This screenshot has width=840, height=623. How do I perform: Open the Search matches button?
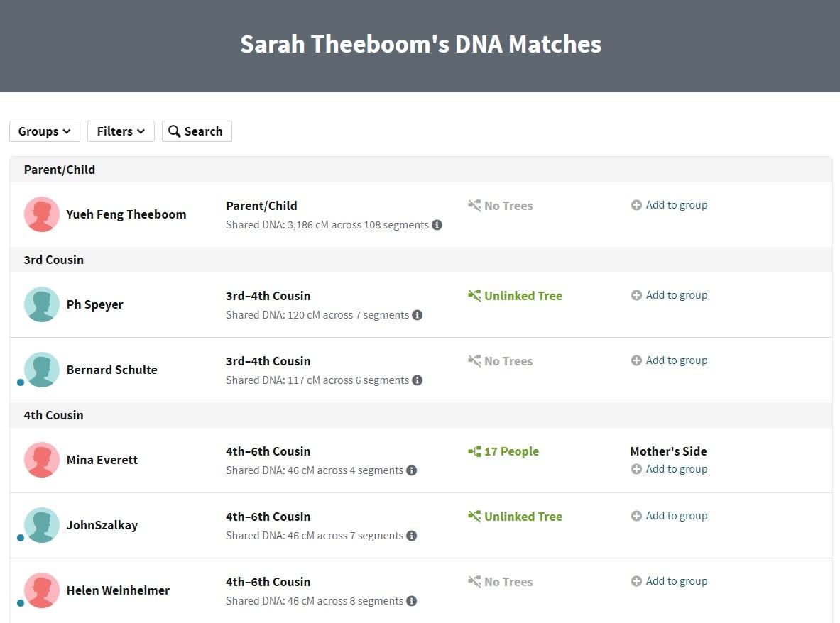pyautogui.click(x=197, y=131)
